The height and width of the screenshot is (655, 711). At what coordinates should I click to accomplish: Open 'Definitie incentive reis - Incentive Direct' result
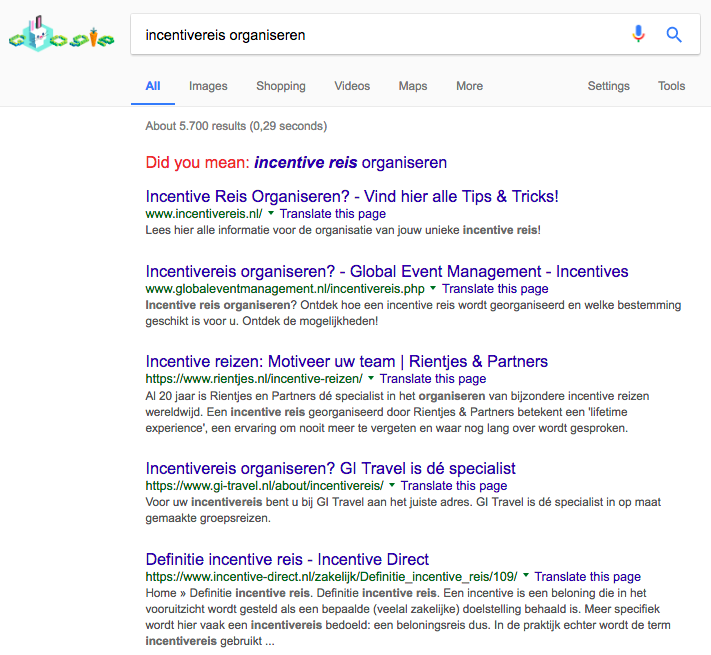287,559
